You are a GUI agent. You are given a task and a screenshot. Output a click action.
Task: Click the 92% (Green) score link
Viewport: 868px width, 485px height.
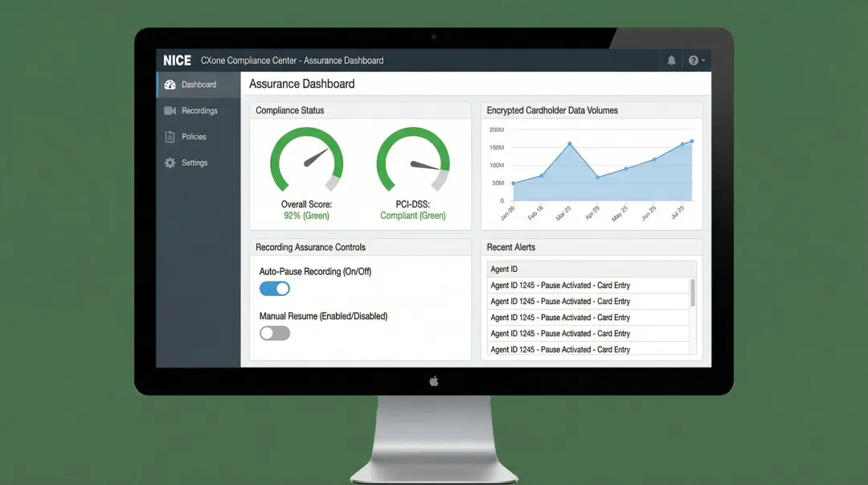point(305,215)
